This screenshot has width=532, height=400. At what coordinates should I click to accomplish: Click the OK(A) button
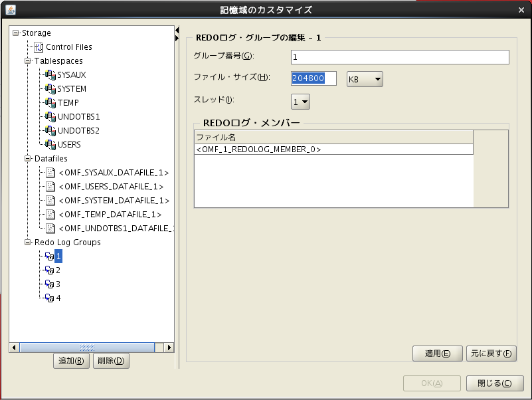coord(432,383)
